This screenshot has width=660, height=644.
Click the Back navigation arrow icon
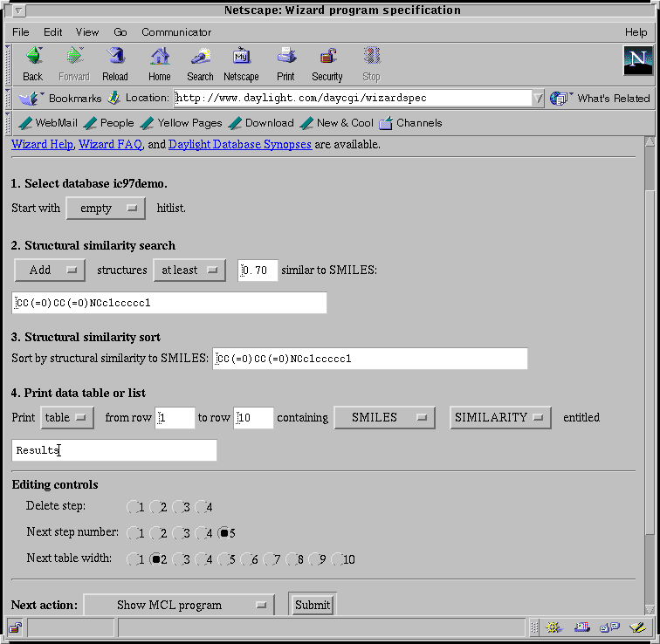click(x=33, y=58)
